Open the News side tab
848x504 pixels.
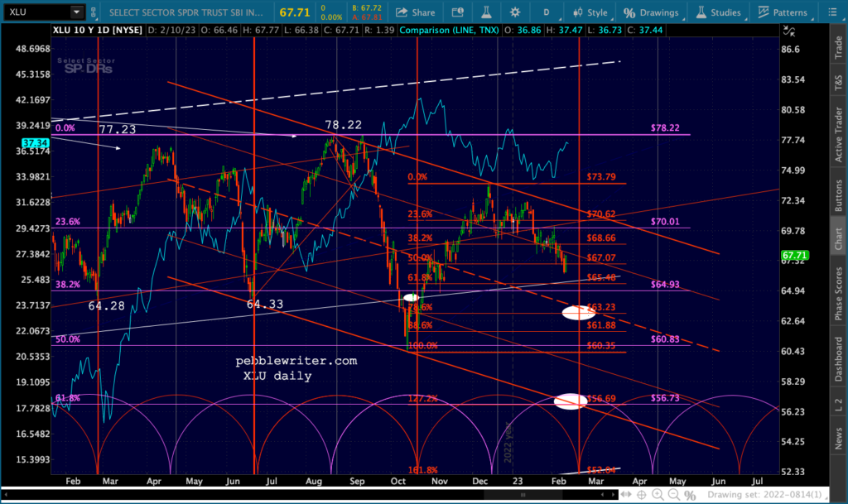point(838,438)
